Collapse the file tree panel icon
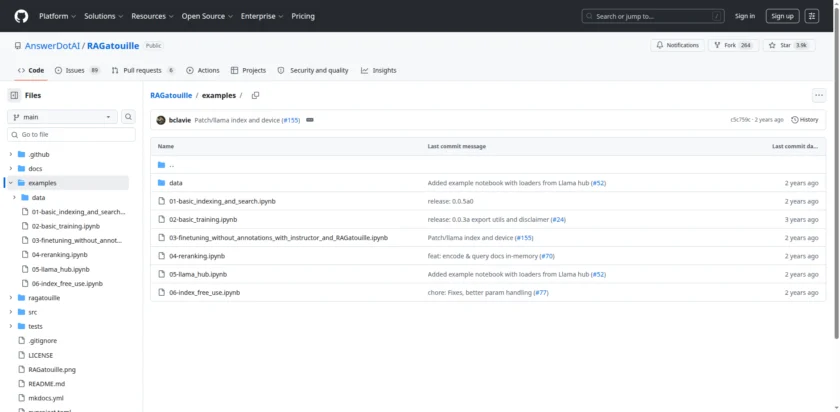 tap(14, 95)
